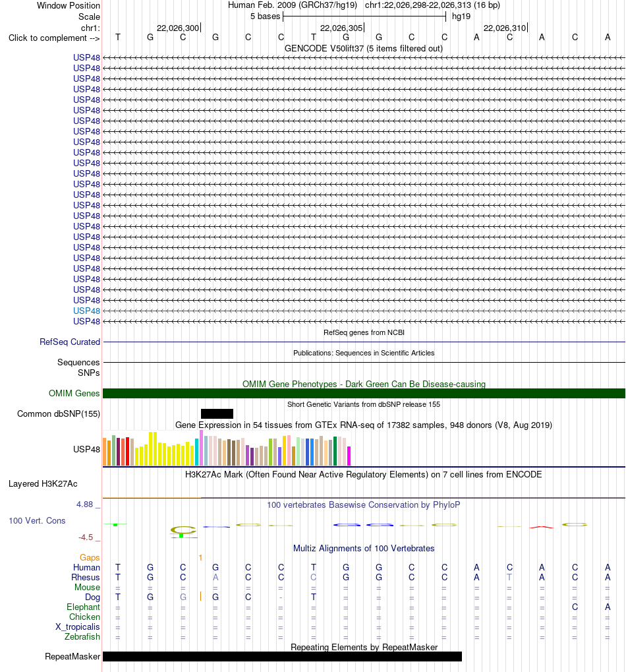Image resolution: width=626 pixels, height=672 pixels.
Task: Open '100 vertebrates Basewise Conservation by PhyloP' title
Action: tap(364, 505)
